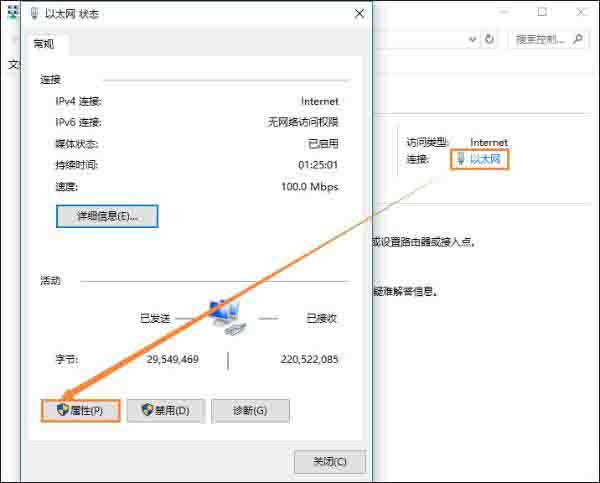Click the 属性(P) properties button
This screenshot has height=483, width=600.
click(x=80, y=410)
